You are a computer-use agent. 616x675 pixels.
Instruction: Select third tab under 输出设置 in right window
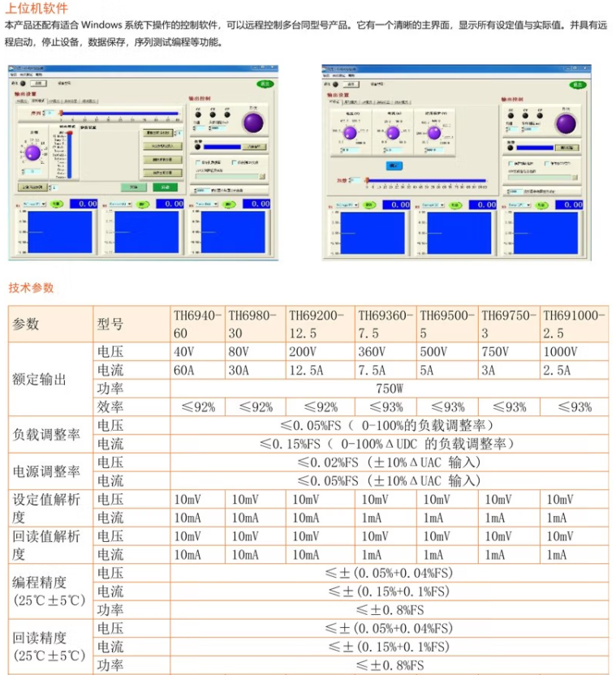tap(366, 102)
